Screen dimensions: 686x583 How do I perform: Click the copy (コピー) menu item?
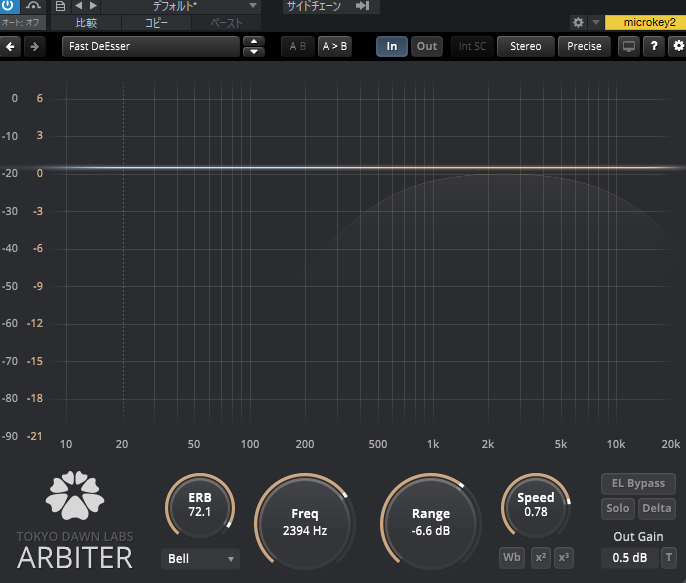156,22
